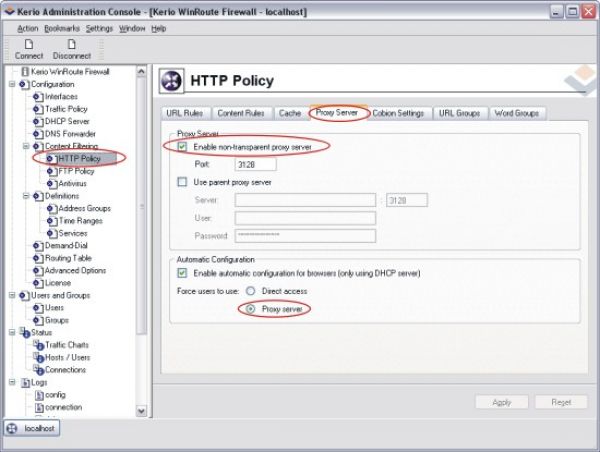Click the Kerio WinRoute Firewall root icon
Image resolution: width=600 pixels, height=452 pixels.
[25, 72]
